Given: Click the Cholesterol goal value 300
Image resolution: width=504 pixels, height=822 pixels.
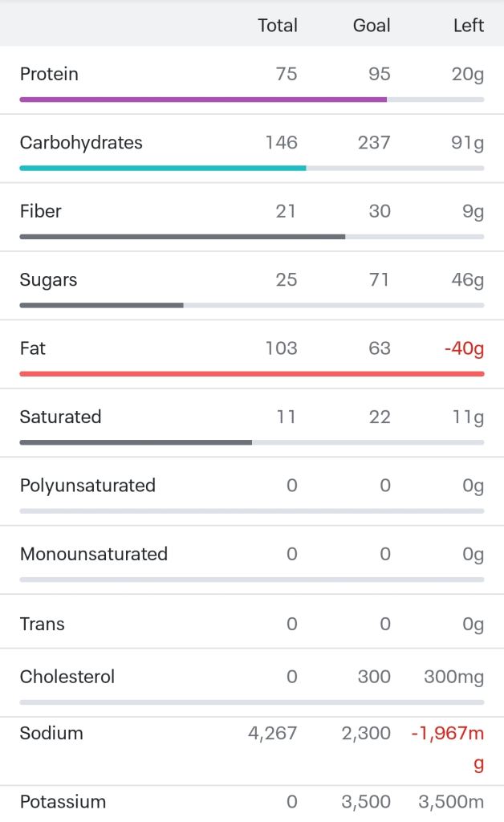Looking at the screenshot, I should point(374,677).
